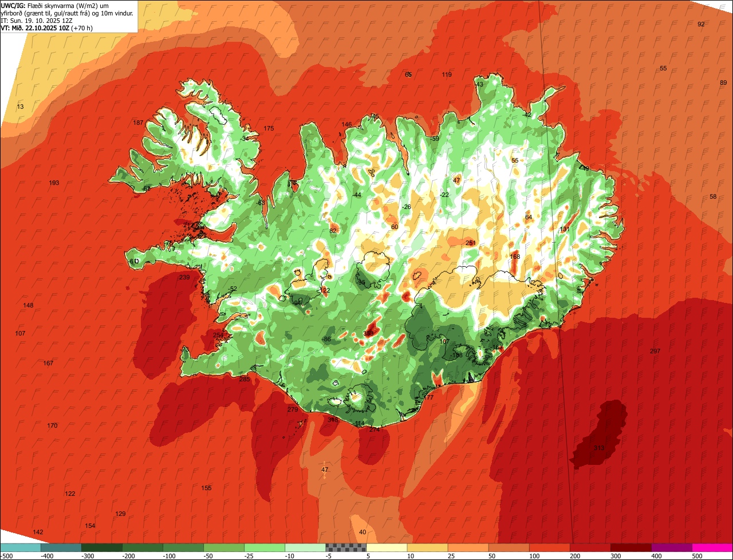The height and width of the screenshot is (560, 733).
Task: Click the map value '119' off the north coast
Action: point(447,74)
